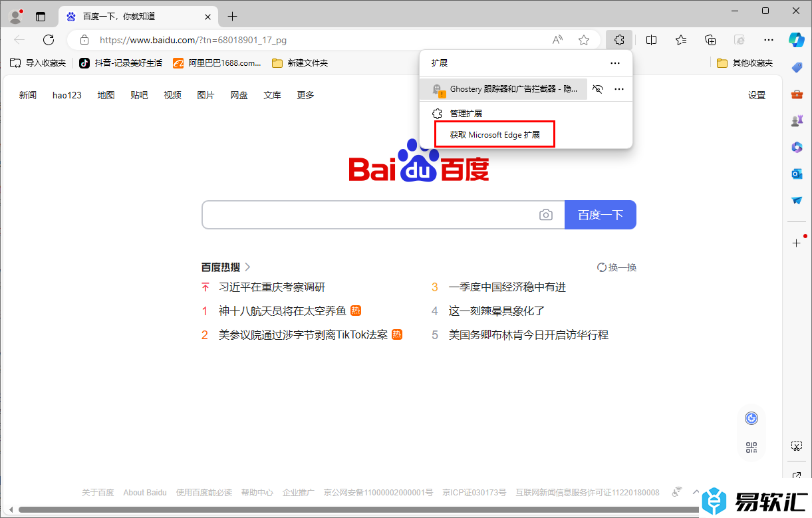Add a sidebar app with the plus icon
Image resolution: width=812 pixels, height=518 pixels.
click(797, 243)
